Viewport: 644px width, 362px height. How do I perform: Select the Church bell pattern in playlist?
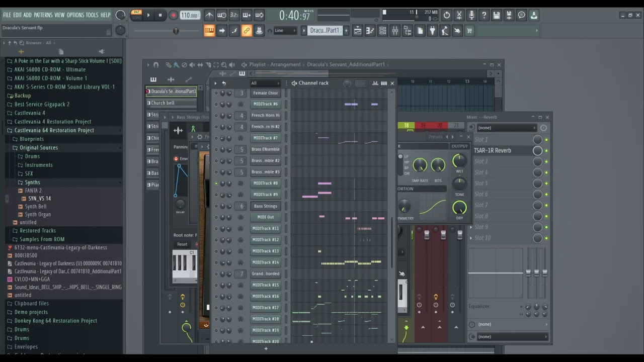[171, 103]
